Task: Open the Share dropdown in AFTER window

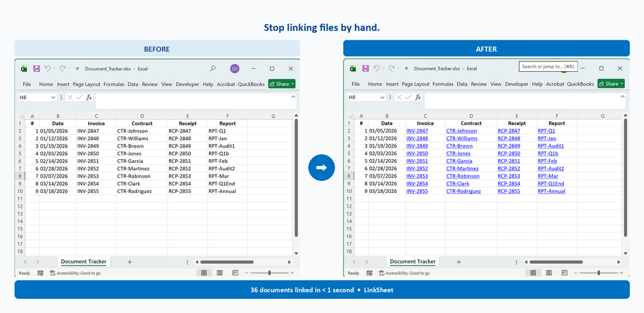Action: point(622,84)
